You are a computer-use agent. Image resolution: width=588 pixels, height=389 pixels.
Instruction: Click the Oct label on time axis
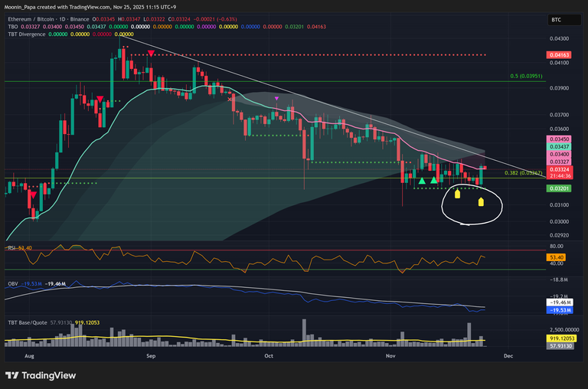(x=269, y=356)
